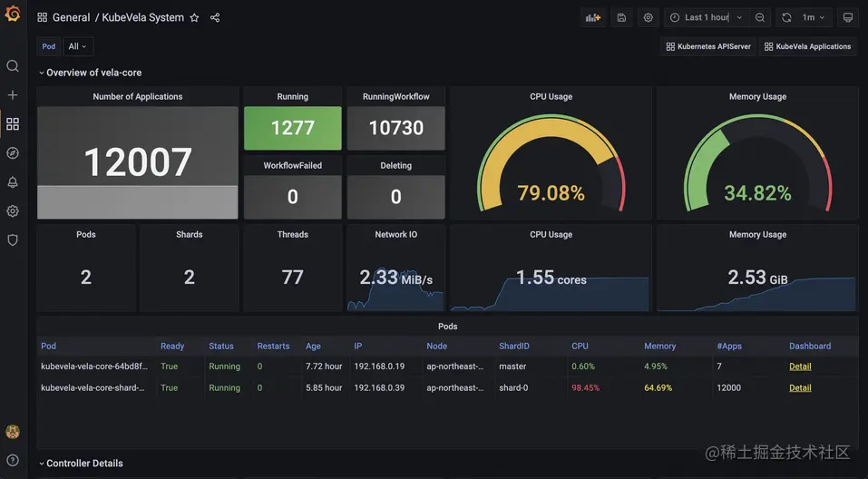868x479 pixels.
Task: Open the 1m refresh interval dropdown
Action: pyautogui.click(x=814, y=18)
